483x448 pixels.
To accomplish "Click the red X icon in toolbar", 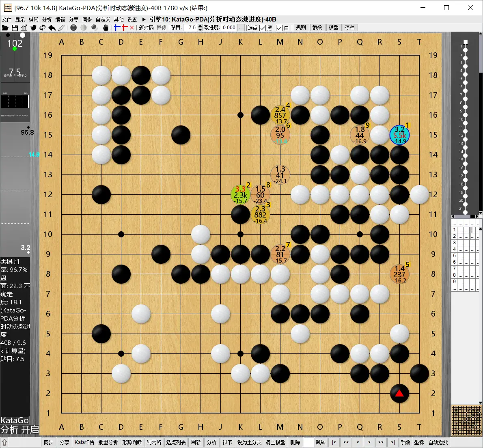I will click(132, 28).
